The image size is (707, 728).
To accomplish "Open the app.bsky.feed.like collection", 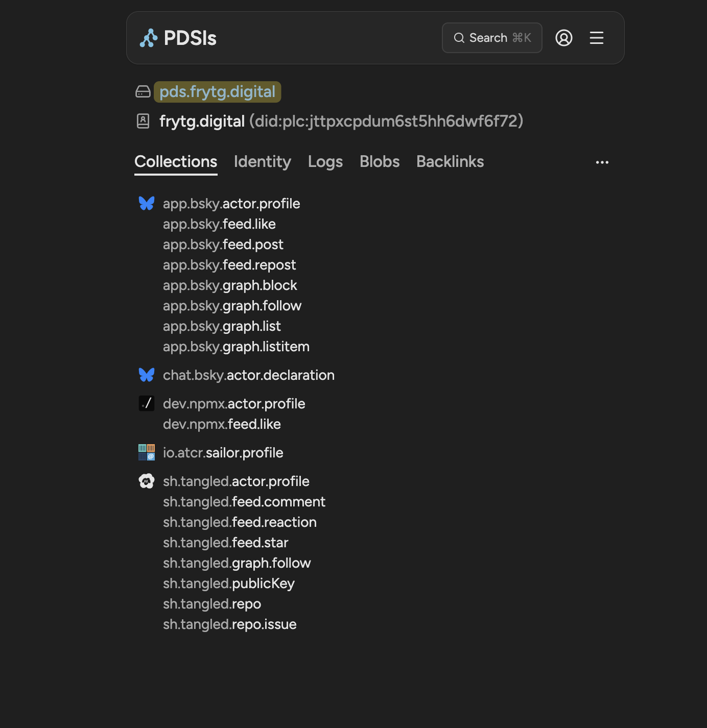I will click(219, 224).
